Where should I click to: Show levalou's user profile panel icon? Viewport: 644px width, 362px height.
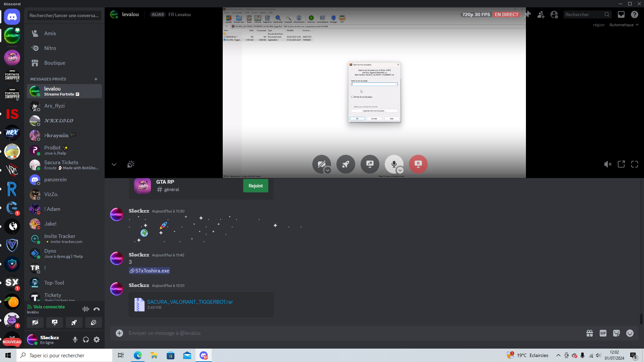554,14
